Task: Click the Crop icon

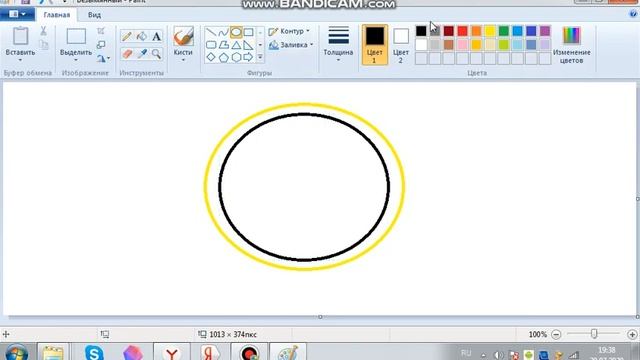Action: 101,31
